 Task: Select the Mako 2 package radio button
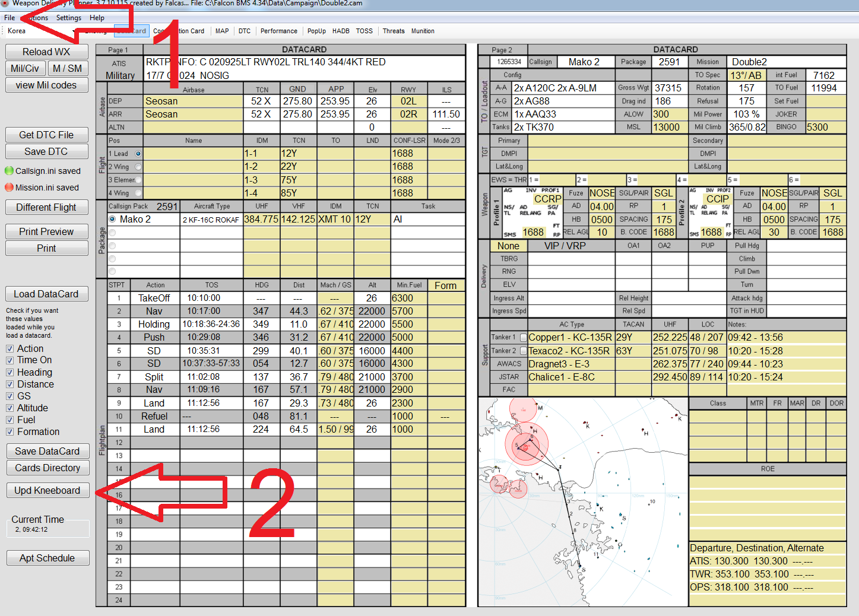112,219
